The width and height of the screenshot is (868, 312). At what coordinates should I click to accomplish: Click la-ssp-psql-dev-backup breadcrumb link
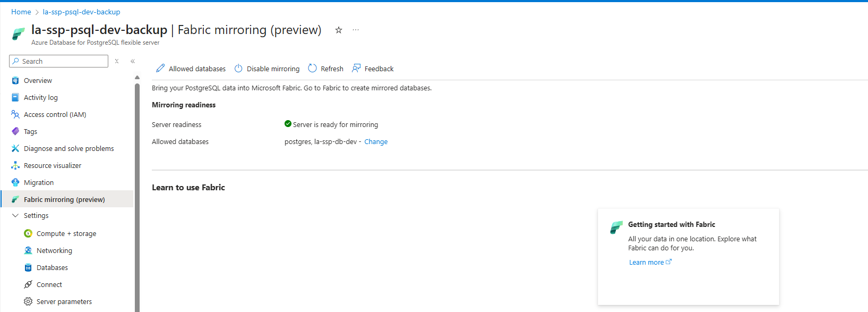[81, 12]
